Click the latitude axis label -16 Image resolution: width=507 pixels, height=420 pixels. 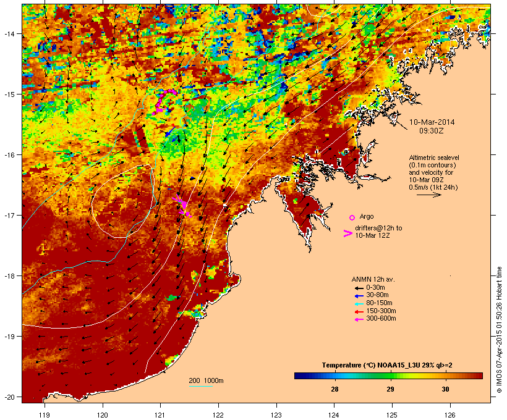(9, 155)
